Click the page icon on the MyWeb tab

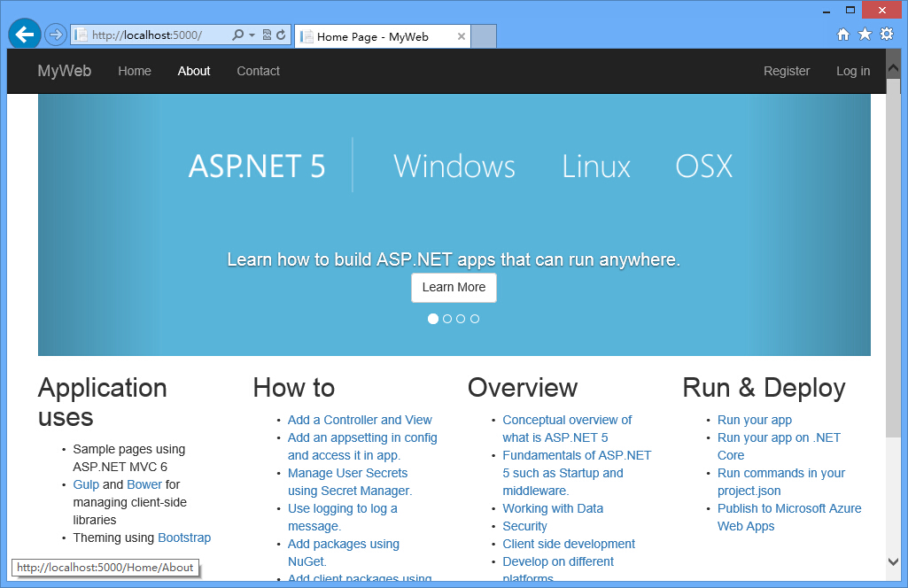307,36
